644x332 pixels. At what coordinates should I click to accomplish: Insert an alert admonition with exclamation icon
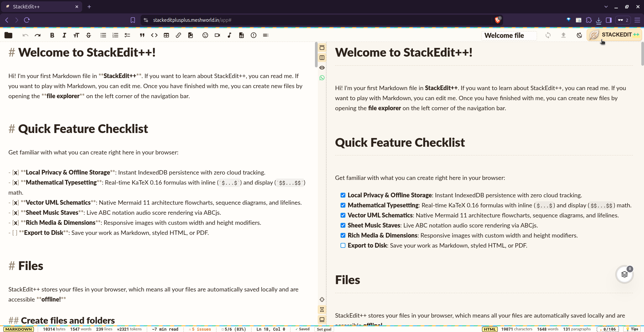tap(254, 35)
